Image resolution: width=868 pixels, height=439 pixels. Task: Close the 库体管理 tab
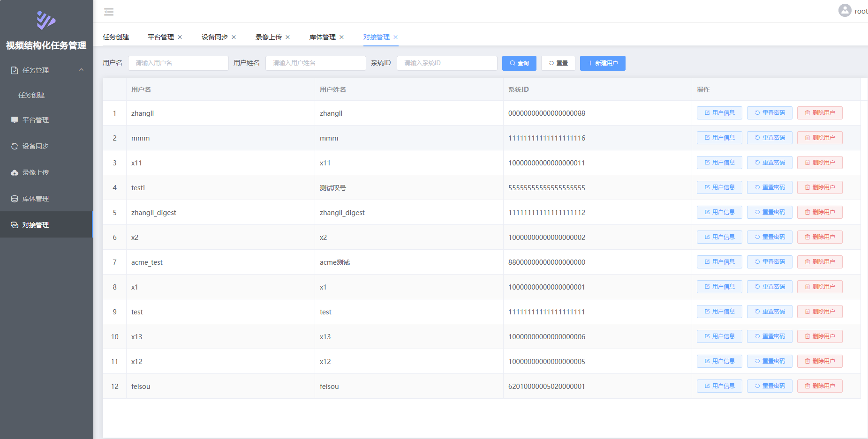pos(341,37)
